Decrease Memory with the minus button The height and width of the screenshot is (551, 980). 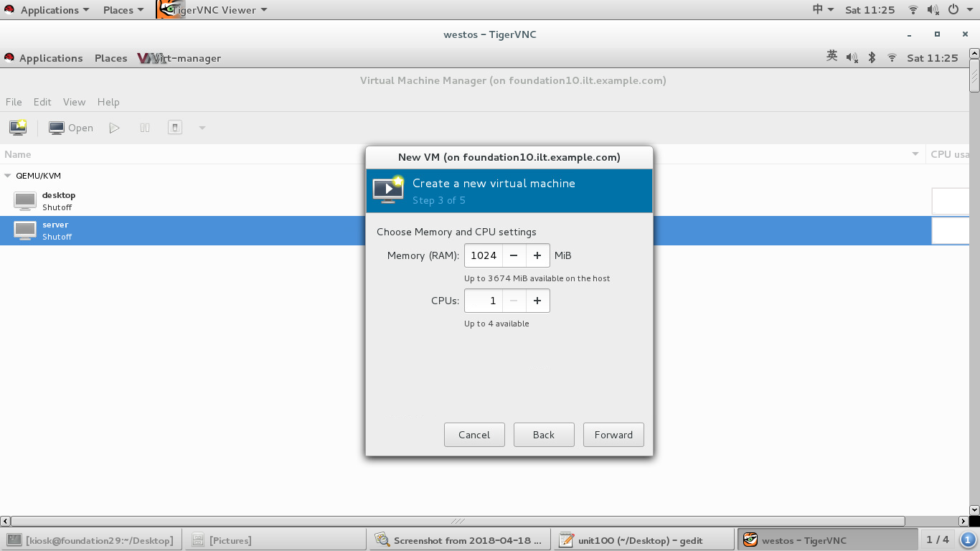pyautogui.click(x=514, y=255)
